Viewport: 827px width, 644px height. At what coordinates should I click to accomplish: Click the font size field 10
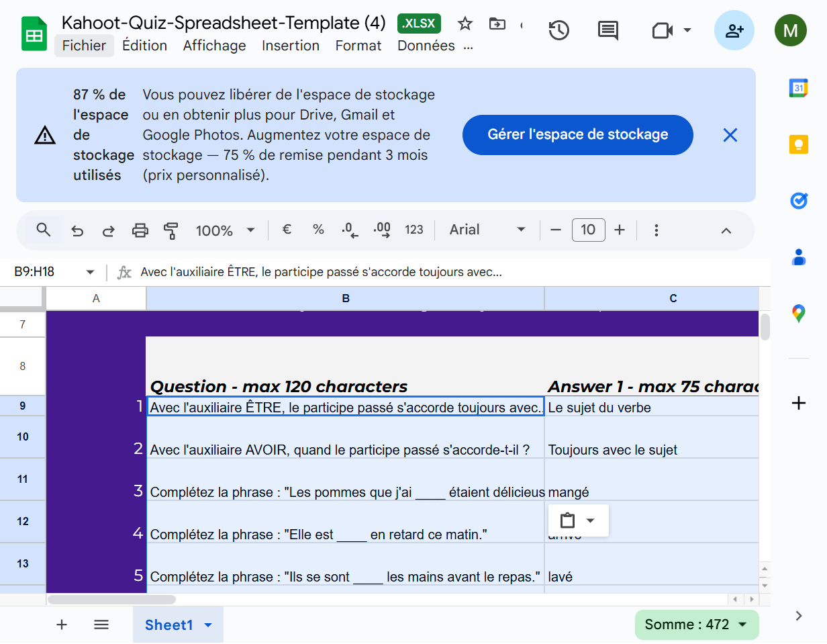(x=588, y=230)
